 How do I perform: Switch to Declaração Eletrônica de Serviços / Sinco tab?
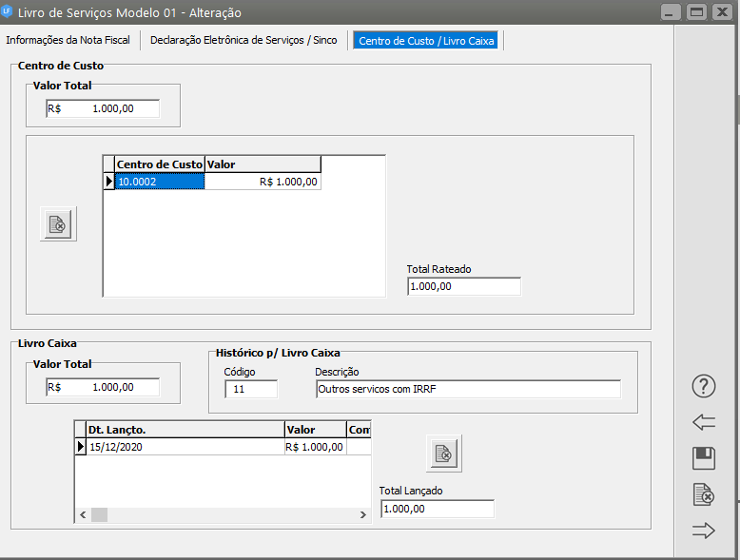coord(243,41)
